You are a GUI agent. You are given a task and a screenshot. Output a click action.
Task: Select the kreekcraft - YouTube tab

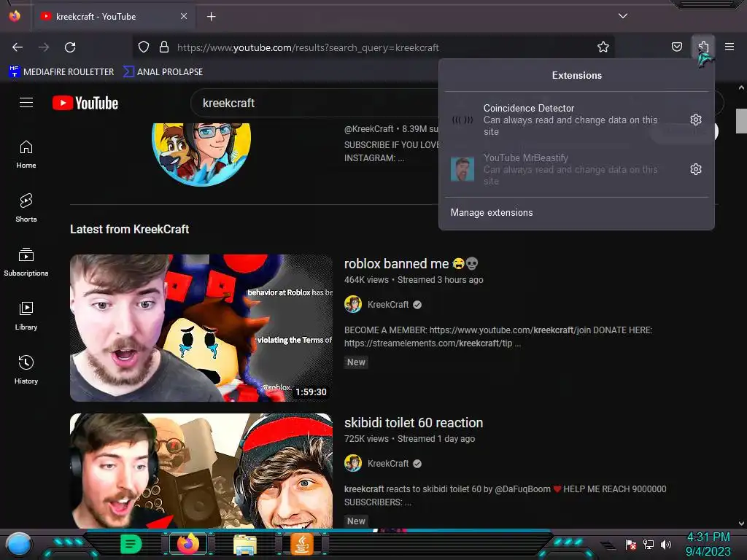(114, 17)
